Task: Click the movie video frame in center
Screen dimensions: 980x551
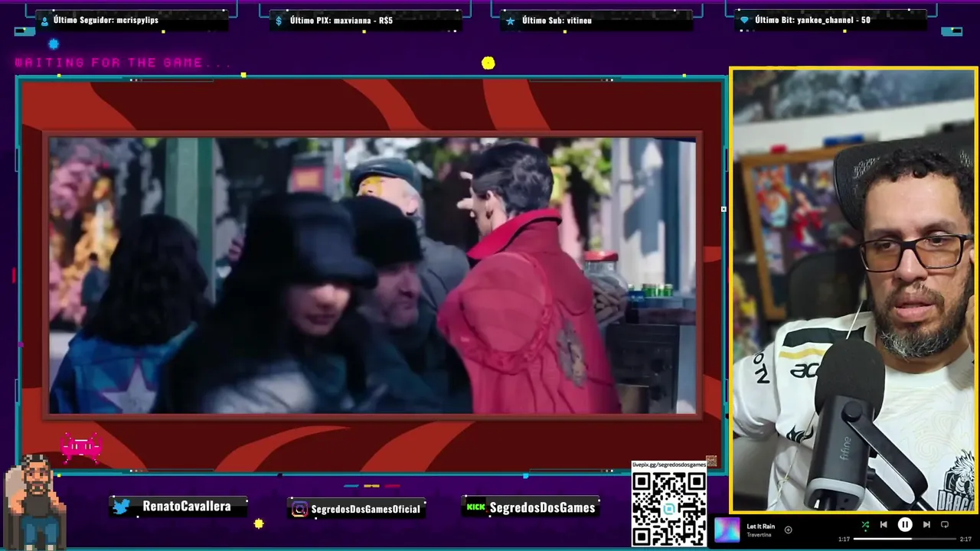Action: [372, 275]
